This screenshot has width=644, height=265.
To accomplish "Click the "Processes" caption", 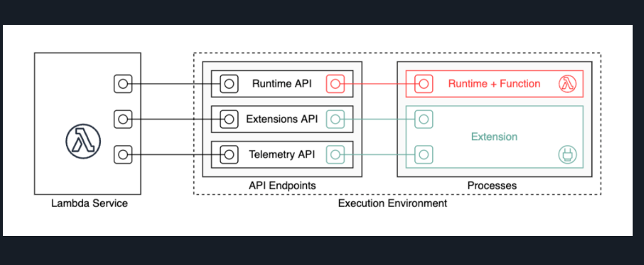I will click(x=492, y=185).
